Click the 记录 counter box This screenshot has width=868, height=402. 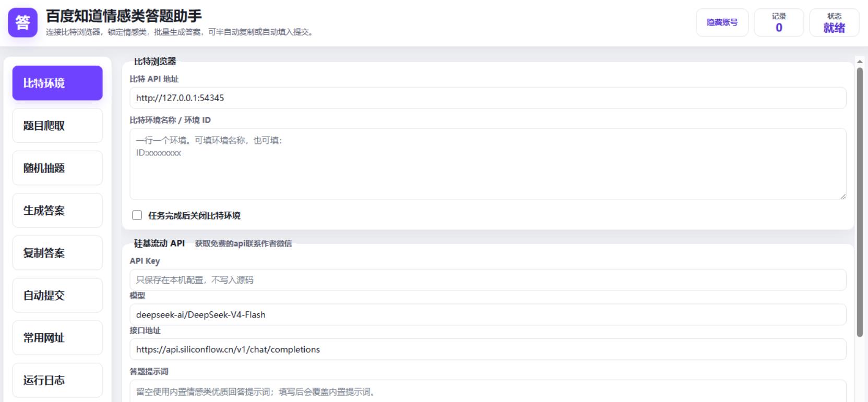click(779, 22)
